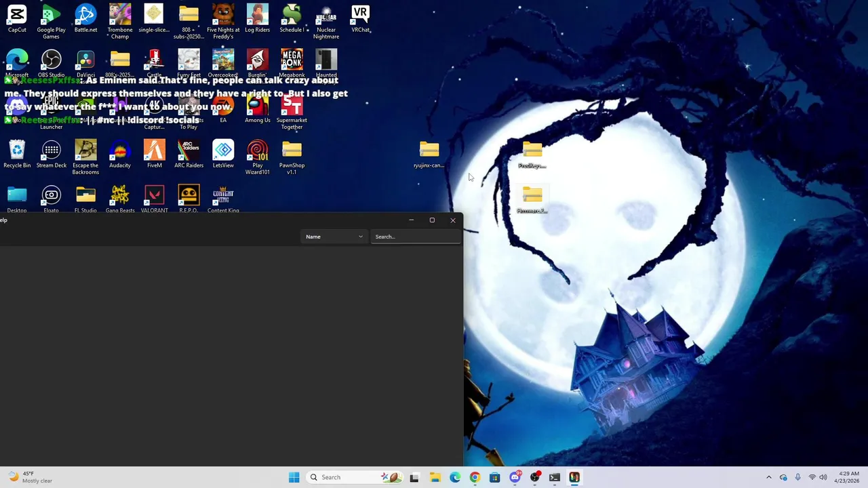The image size is (868, 488).
Task: Switch to OBS Studio on the taskbar
Action: click(x=535, y=477)
